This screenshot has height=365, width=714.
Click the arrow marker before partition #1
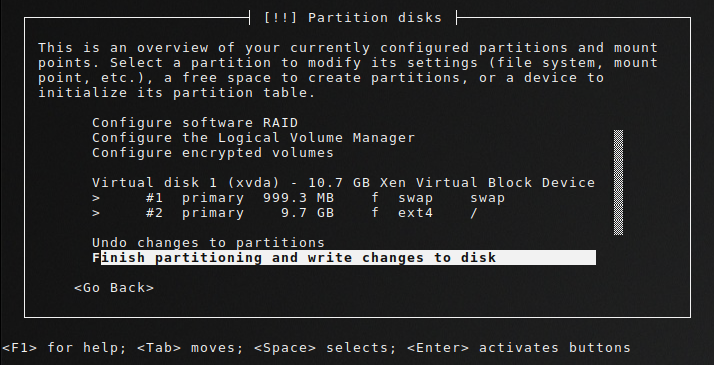tap(96, 198)
